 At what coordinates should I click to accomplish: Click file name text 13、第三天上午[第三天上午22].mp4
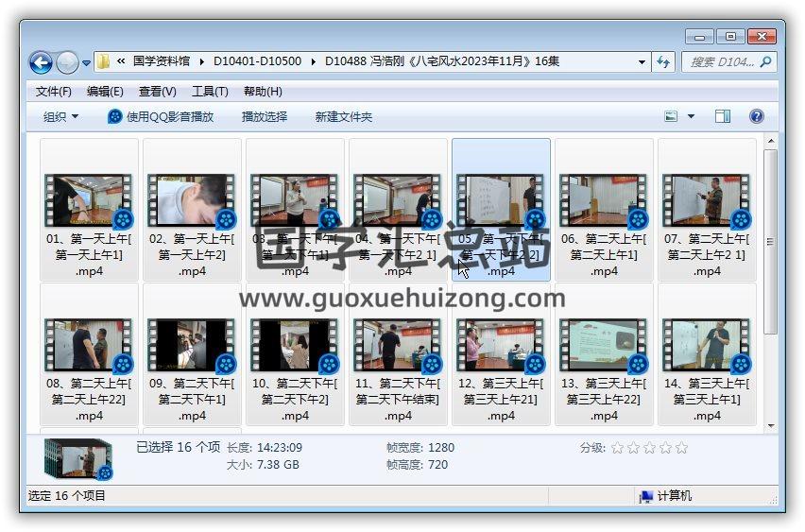point(604,399)
